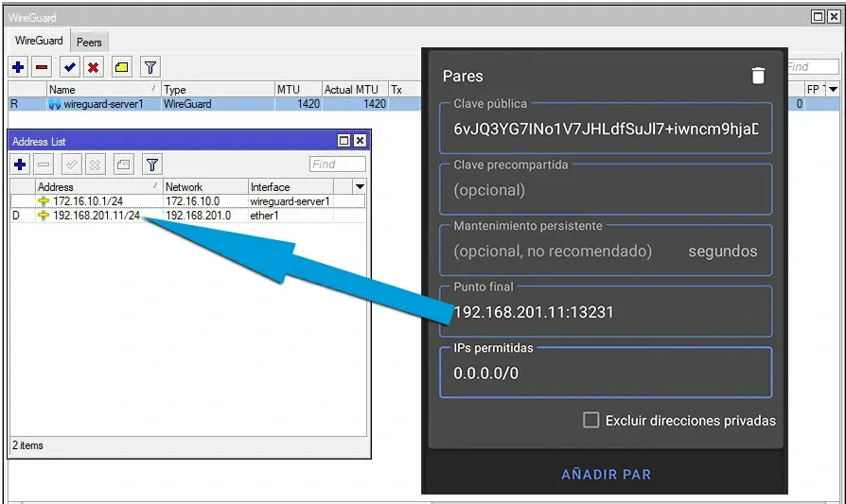Disable WireGuard interface with red X
This screenshot has height=504, width=846.
93,67
